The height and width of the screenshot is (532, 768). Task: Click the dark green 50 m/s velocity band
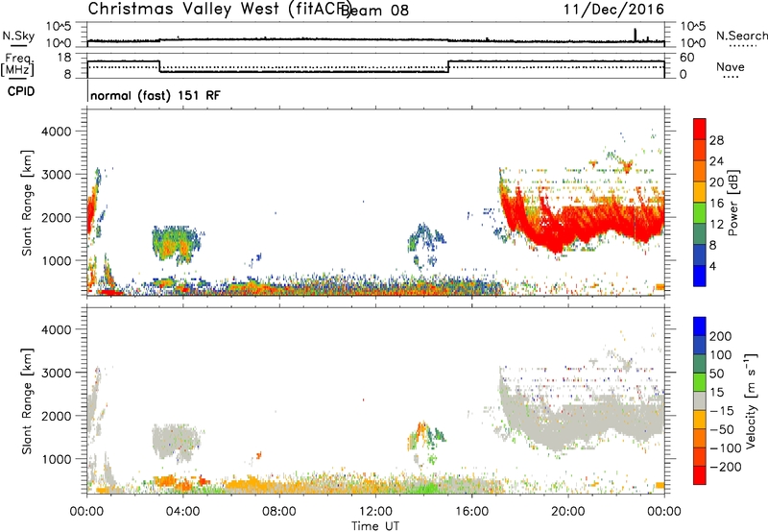700,364
